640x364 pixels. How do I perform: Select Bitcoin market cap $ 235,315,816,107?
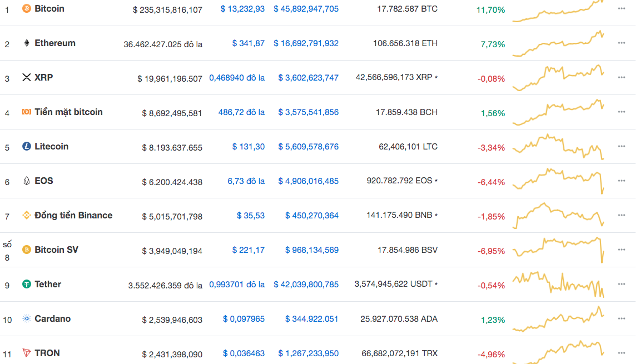(167, 10)
